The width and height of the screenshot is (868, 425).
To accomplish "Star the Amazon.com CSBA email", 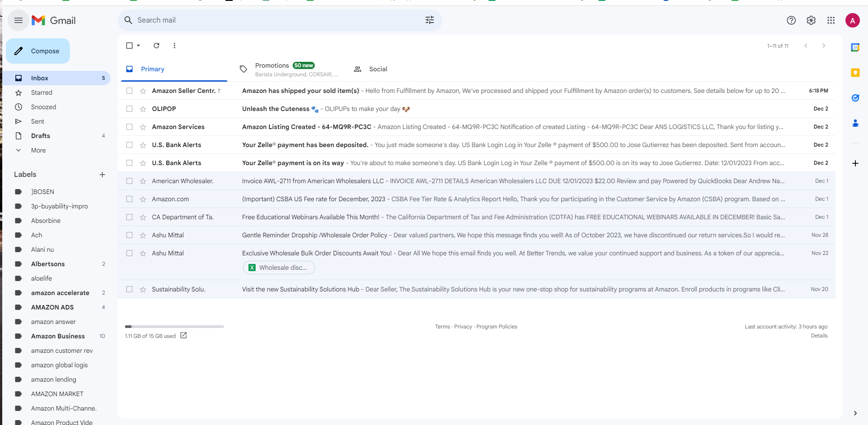I will click(143, 199).
